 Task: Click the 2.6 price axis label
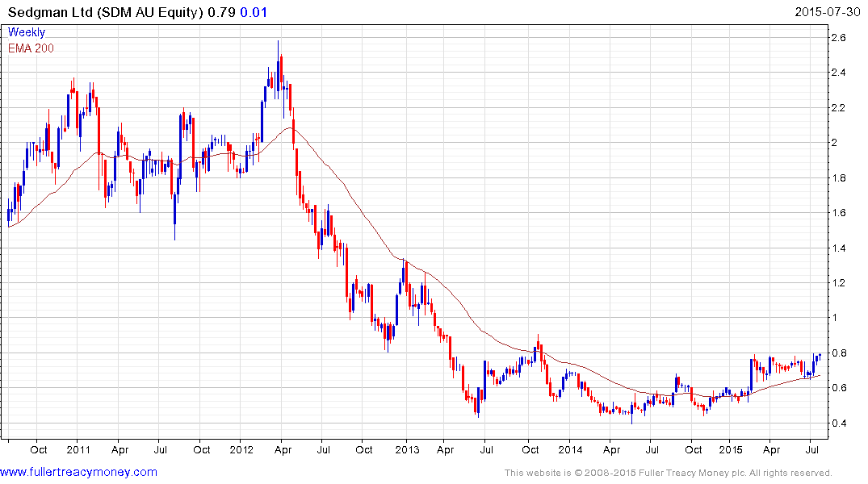838,38
